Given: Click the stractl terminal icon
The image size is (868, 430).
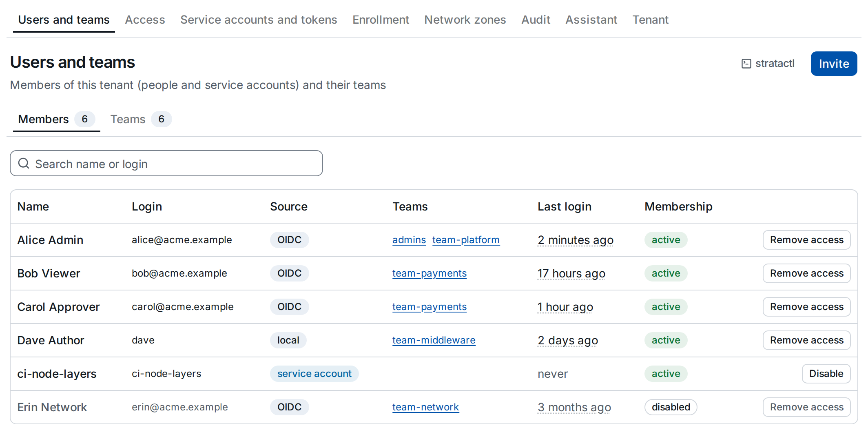Looking at the screenshot, I should click(x=746, y=64).
